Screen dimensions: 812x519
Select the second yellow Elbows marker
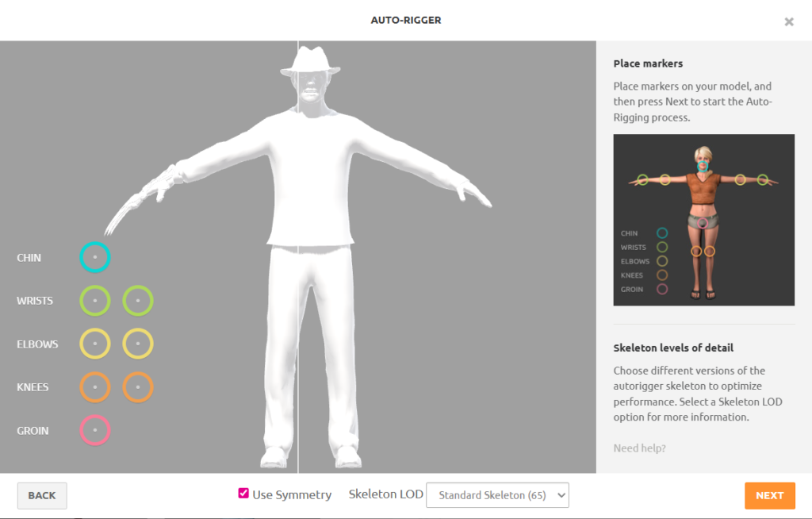[x=138, y=344]
